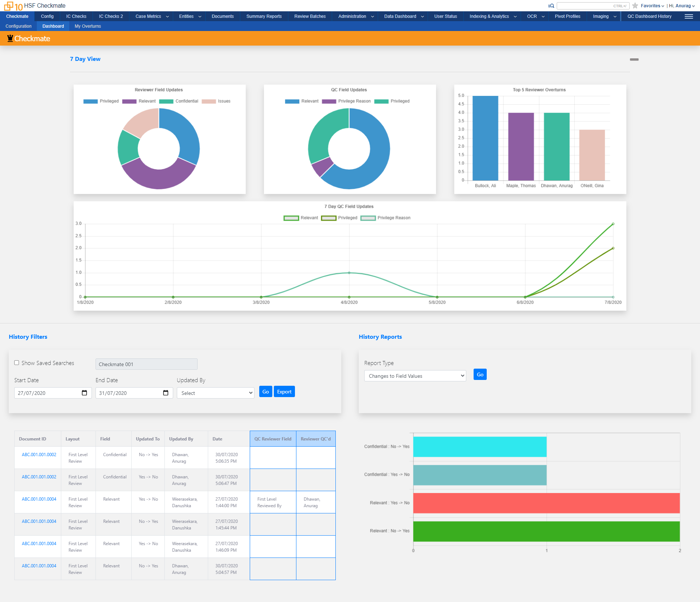Toggle the Show Saved Searches checkbox

point(17,363)
